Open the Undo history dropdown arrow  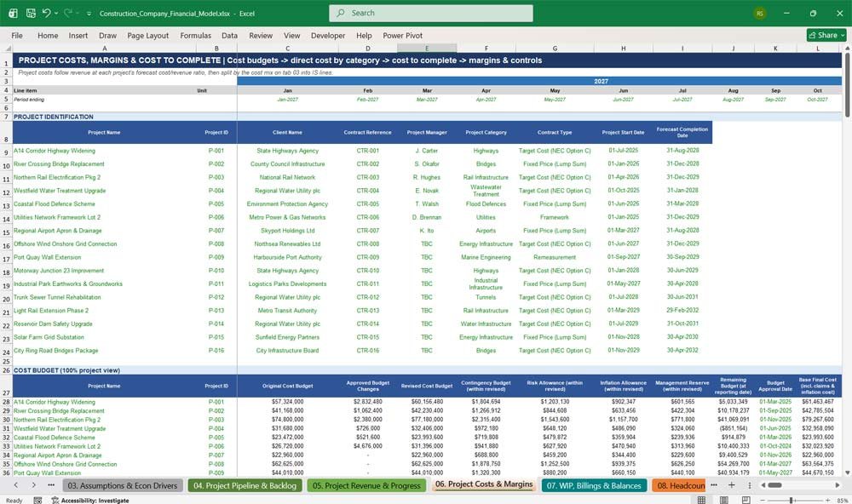[x=56, y=13]
